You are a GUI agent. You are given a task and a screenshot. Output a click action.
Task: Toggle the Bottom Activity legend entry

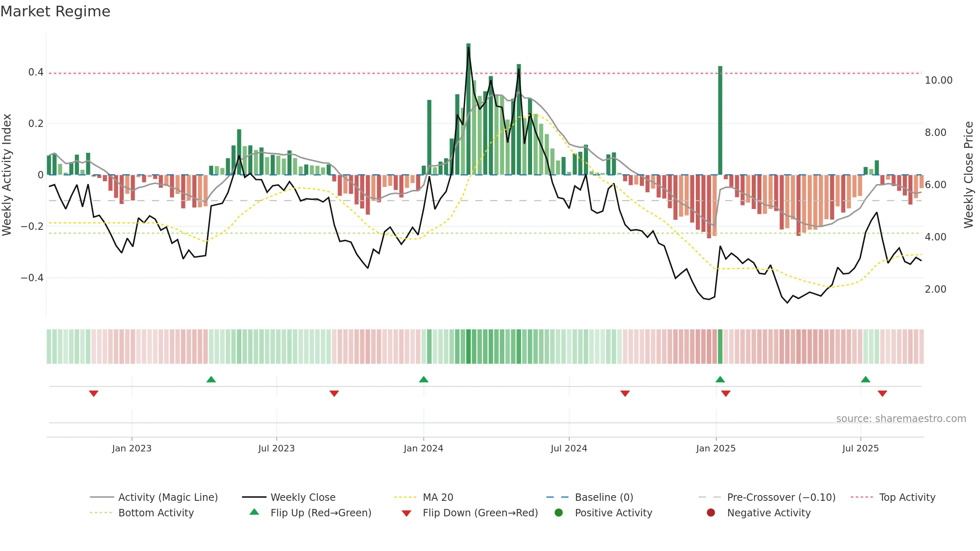(142, 513)
